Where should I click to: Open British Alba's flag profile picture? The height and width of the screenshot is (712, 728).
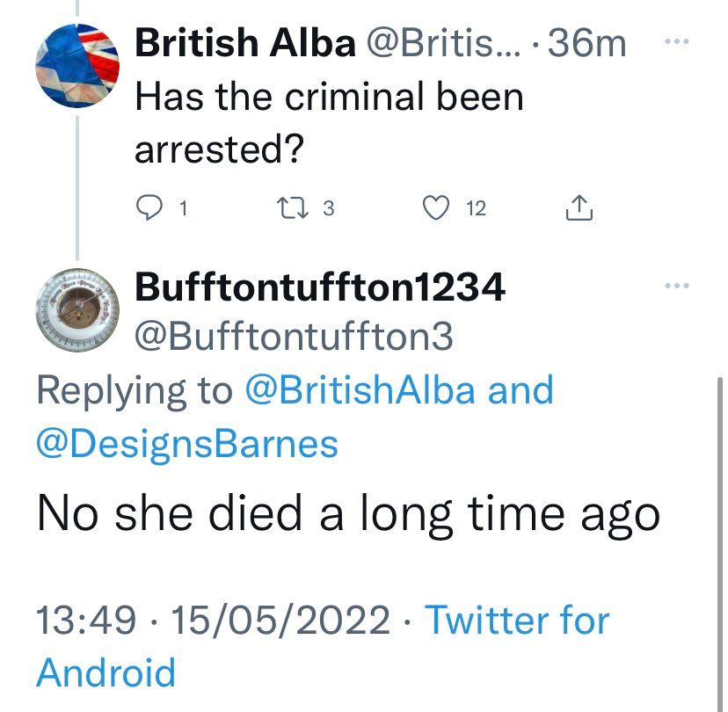pos(77,65)
